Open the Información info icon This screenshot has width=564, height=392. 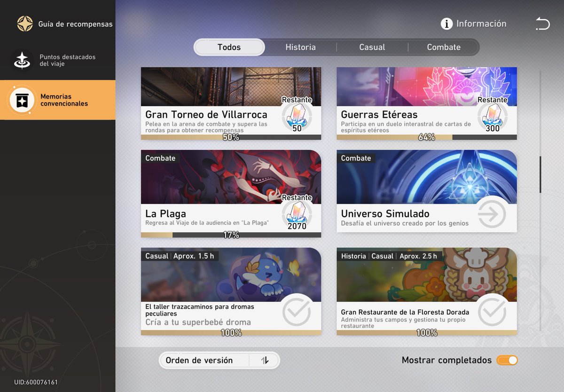coord(446,24)
